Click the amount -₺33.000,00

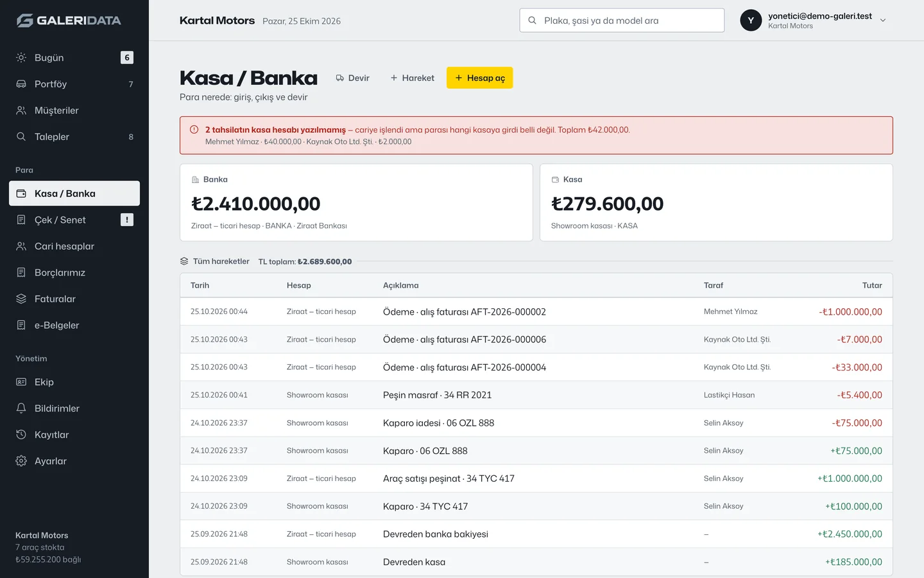point(857,367)
